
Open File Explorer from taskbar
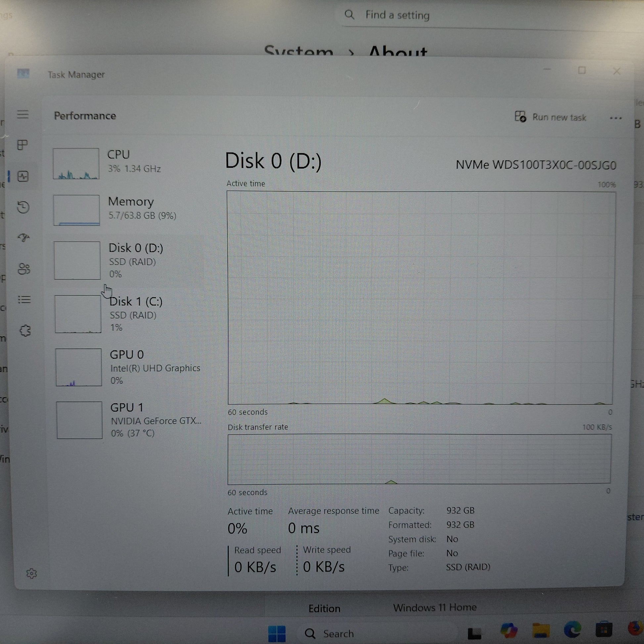pos(541,630)
